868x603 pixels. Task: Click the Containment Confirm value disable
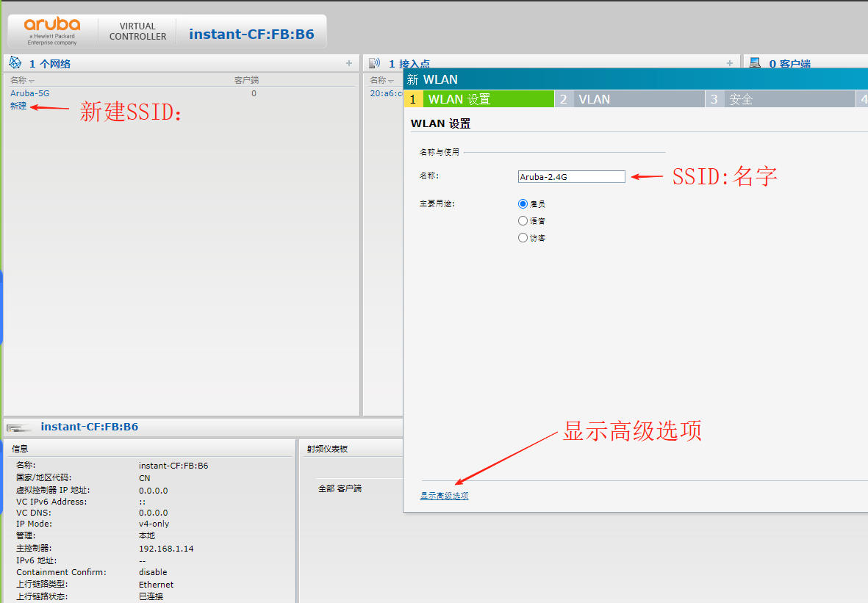[x=153, y=572]
